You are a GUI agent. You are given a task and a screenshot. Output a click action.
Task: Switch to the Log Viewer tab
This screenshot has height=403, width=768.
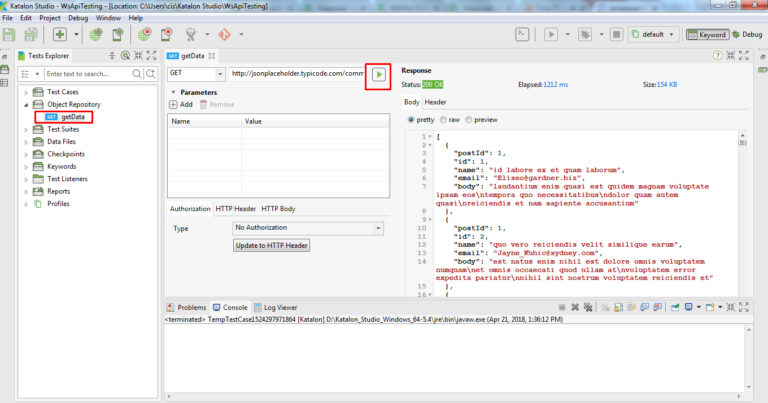tap(276, 308)
